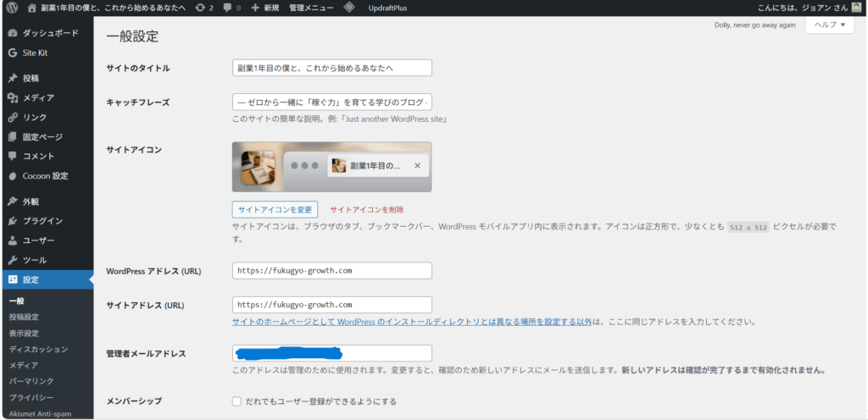Open the 新規 new content menu
The height and width of the screenshot is (420, 868).
coord(264,8)
